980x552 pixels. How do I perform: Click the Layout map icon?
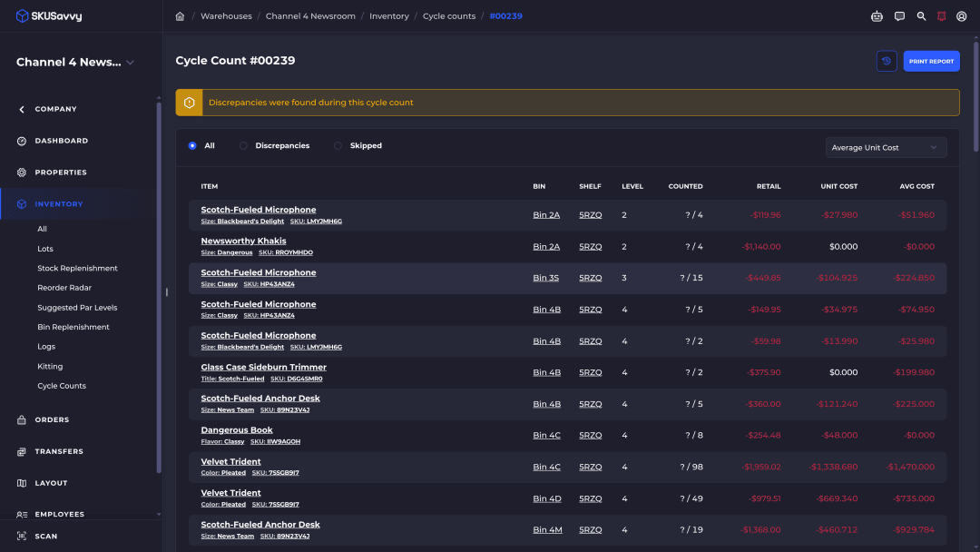click(22, 483)
